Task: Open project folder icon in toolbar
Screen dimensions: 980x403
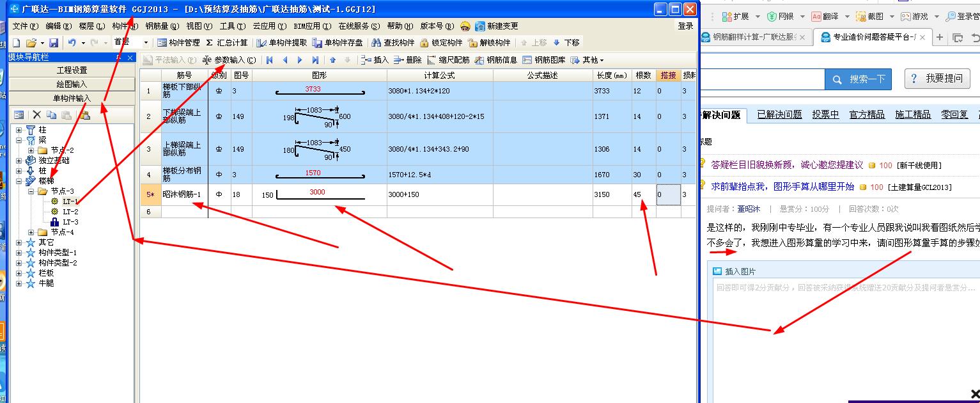Action: click(31, 42)
